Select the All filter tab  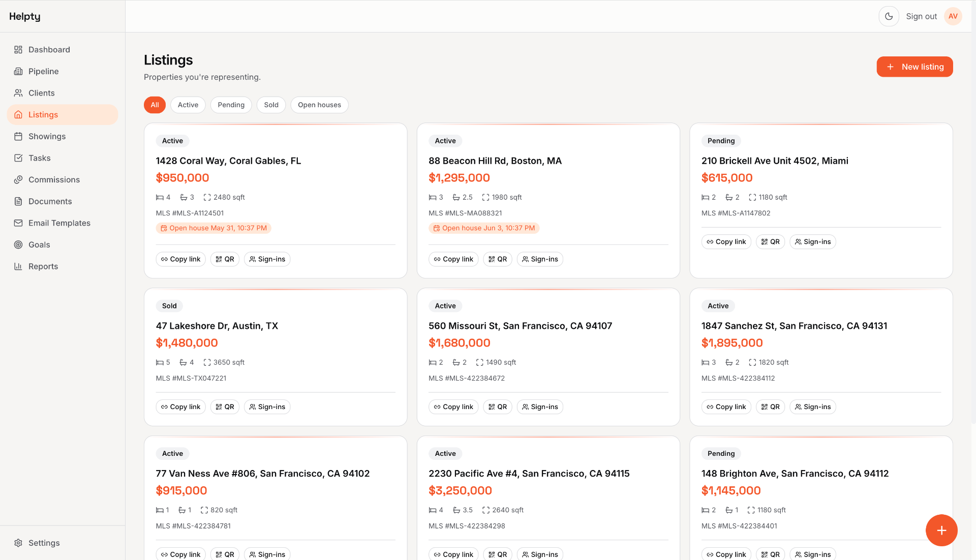pos(155,105)
